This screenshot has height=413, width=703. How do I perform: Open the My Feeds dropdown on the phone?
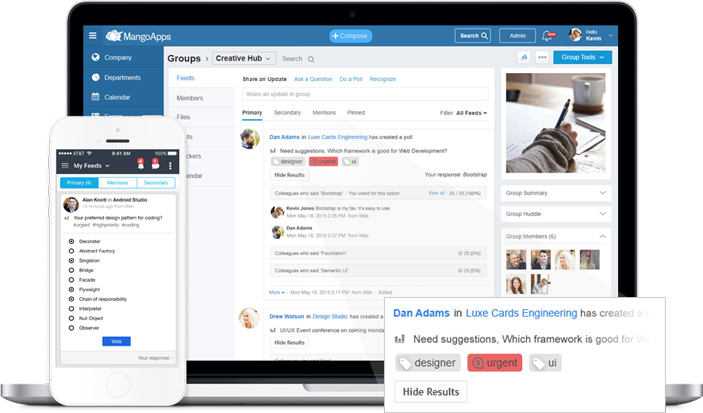tap(91, 166)
